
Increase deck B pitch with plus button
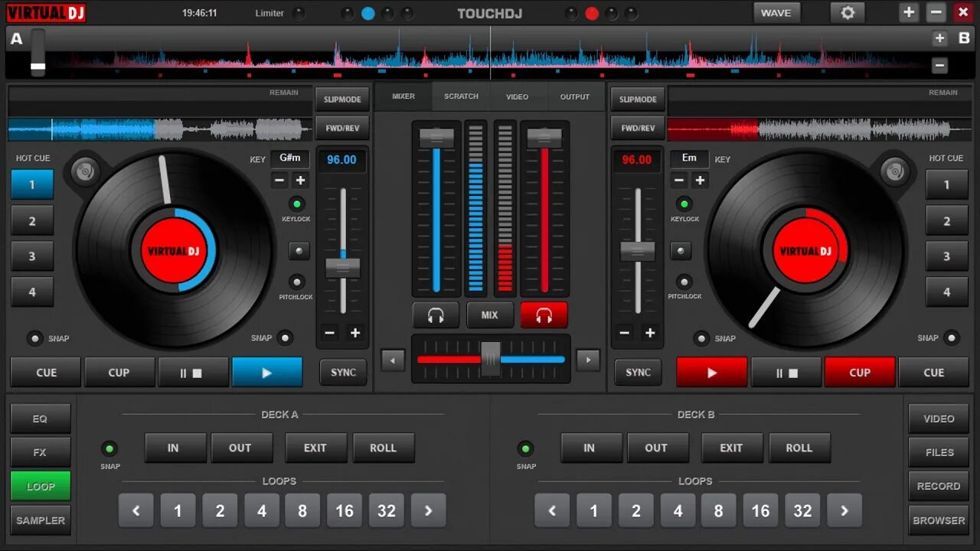pos(650,333)
